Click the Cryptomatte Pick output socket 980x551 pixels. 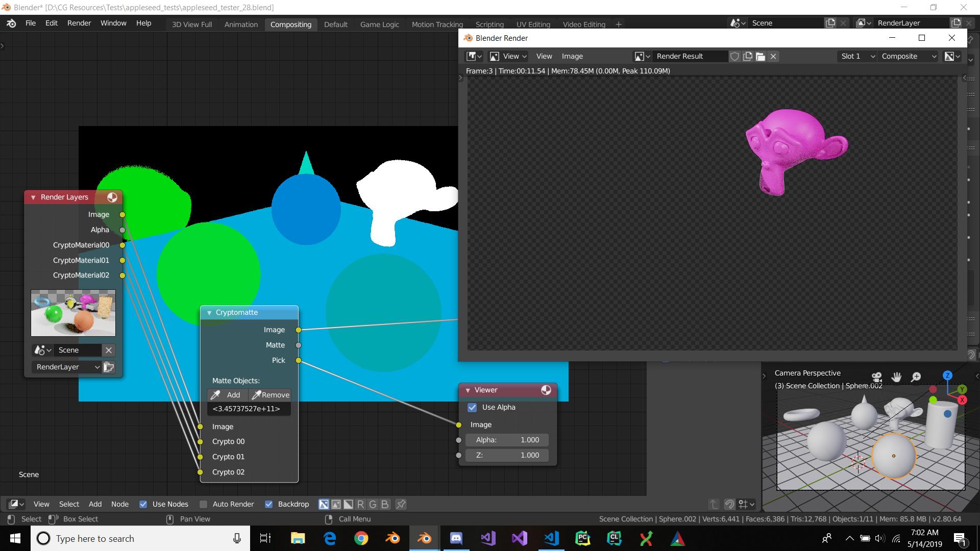[x=299, y=361]
